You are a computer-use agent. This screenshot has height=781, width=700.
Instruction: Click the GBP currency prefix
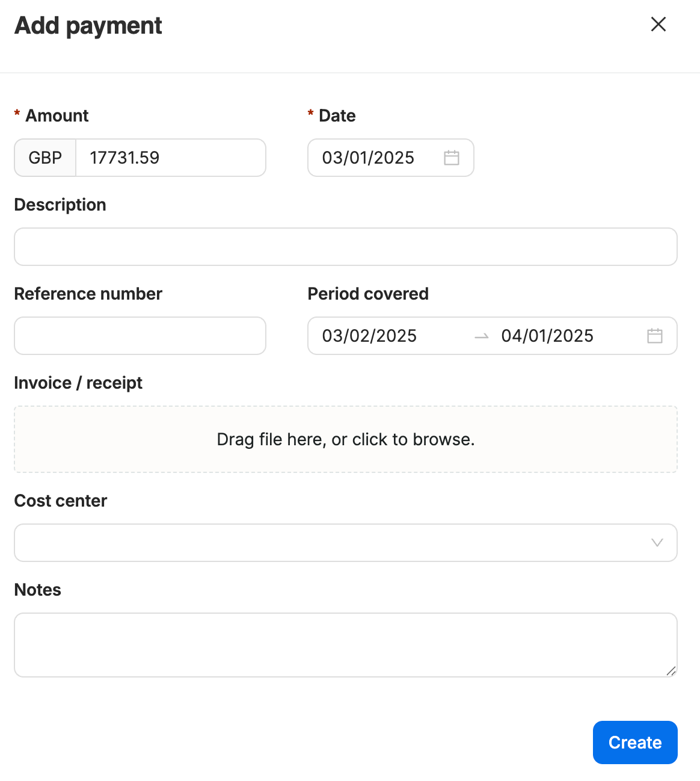[x=45, y=158]
